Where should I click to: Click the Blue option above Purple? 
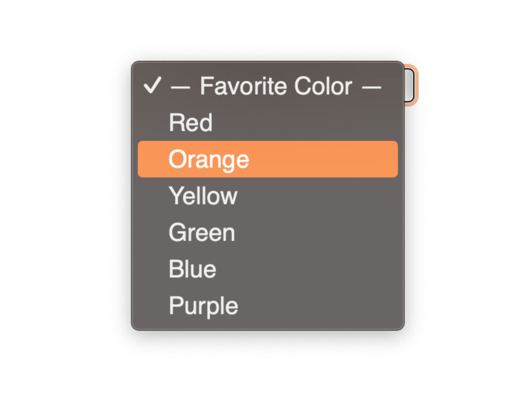[192, 269]
